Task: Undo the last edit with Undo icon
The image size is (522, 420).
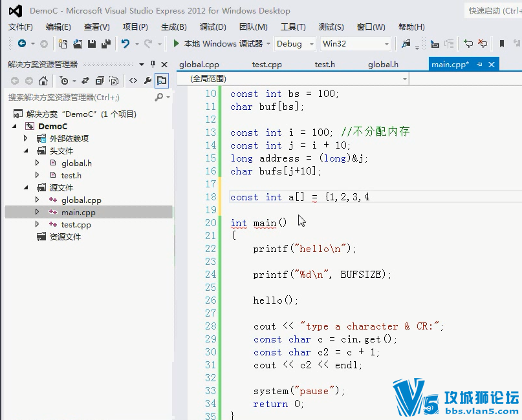Action: tap(125, 43)
